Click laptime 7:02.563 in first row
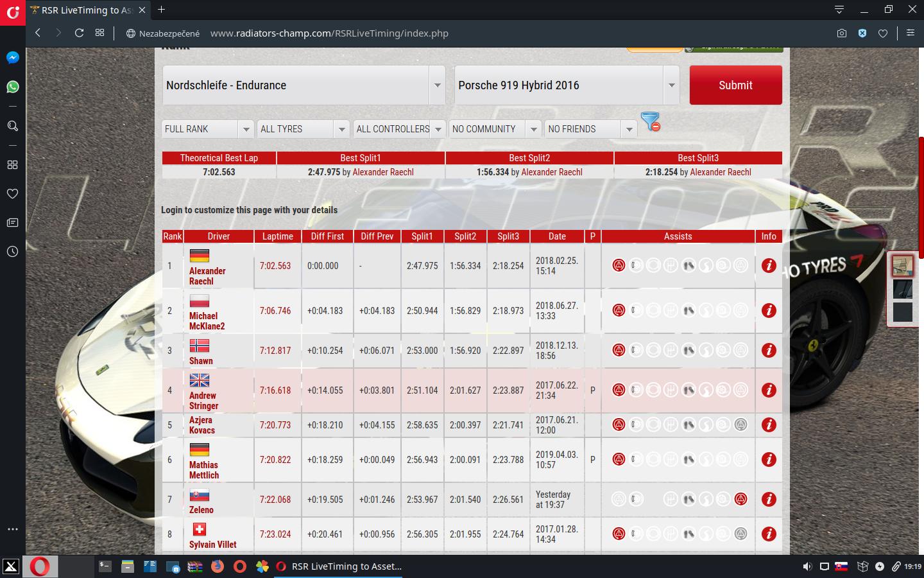This screenshot has height=578, width=924. pos(275,266)
